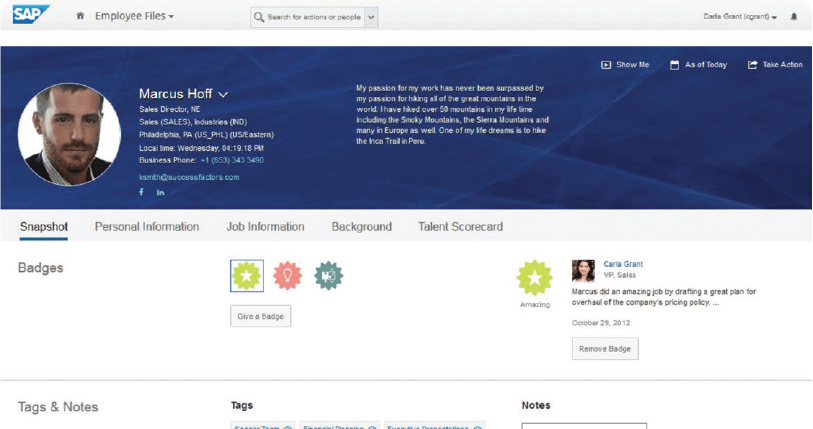This screenshot has height=429, width=813.
Task: Click the SAP logo
Action: click(x=31, y=14)
